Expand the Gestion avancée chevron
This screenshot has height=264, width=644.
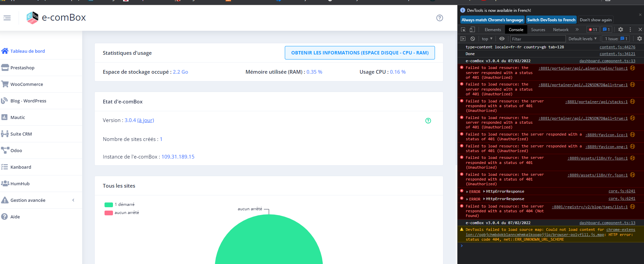(x=73, y=200)
